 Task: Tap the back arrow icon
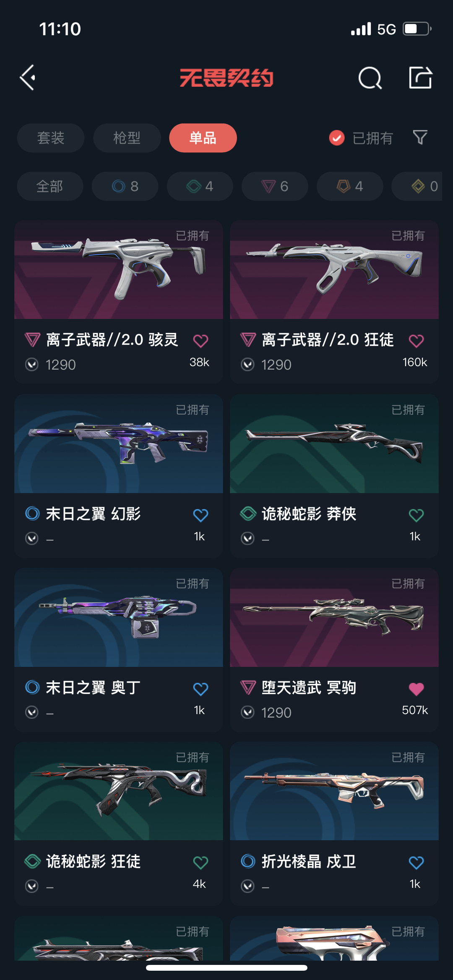[x=28, y=78]
